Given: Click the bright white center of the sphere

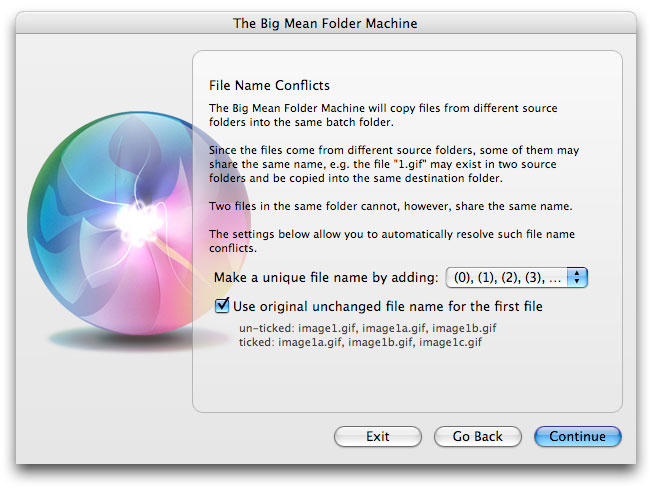Looking at the screenshot, I should [x=138, y=222].
